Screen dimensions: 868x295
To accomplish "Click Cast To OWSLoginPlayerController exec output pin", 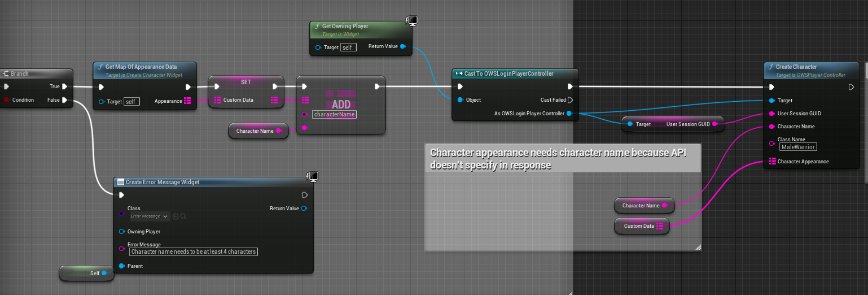I will click(x=570, y=86).
